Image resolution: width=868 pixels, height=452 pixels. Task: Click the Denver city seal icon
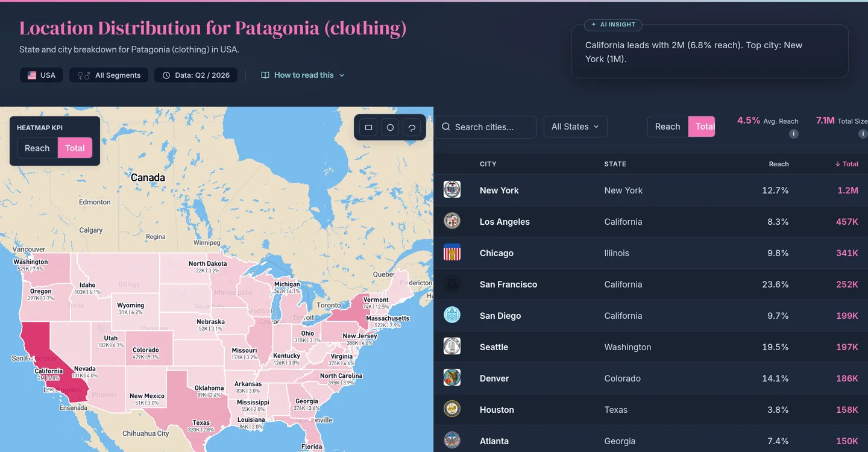click(452, 377)
